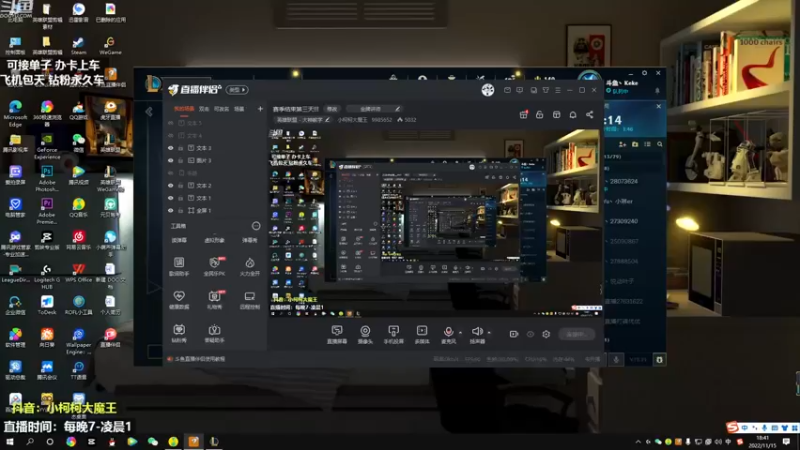The height and width of the screenshot is (450, 800).
Task: Open 荣耀助手 tool
Action: 214,333
